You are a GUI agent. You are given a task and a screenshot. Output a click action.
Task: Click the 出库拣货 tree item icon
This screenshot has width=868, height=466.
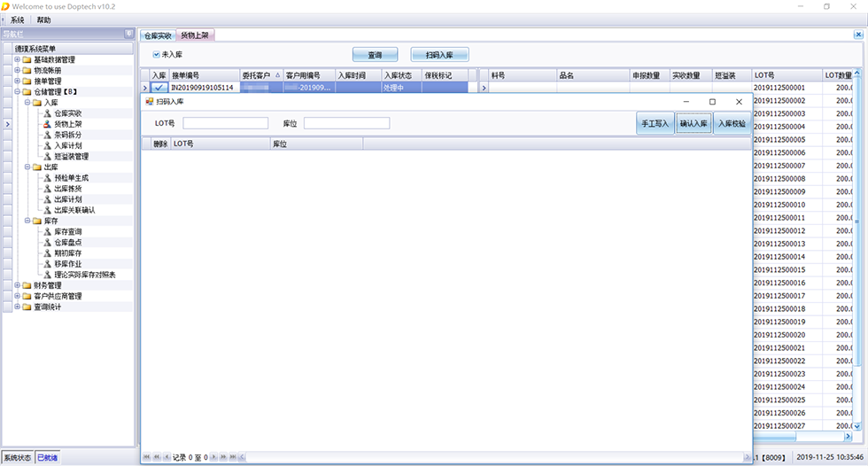tap(48, 189)
